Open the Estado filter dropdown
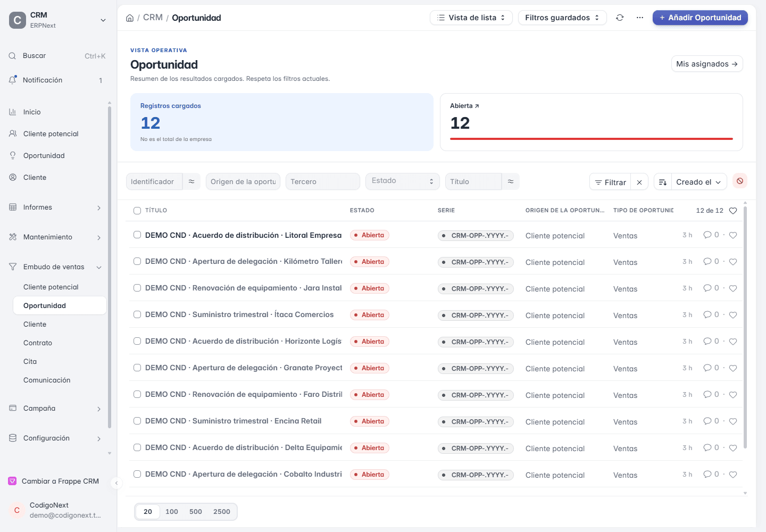The width and height of the screenshot is (766, 532). 403,181
